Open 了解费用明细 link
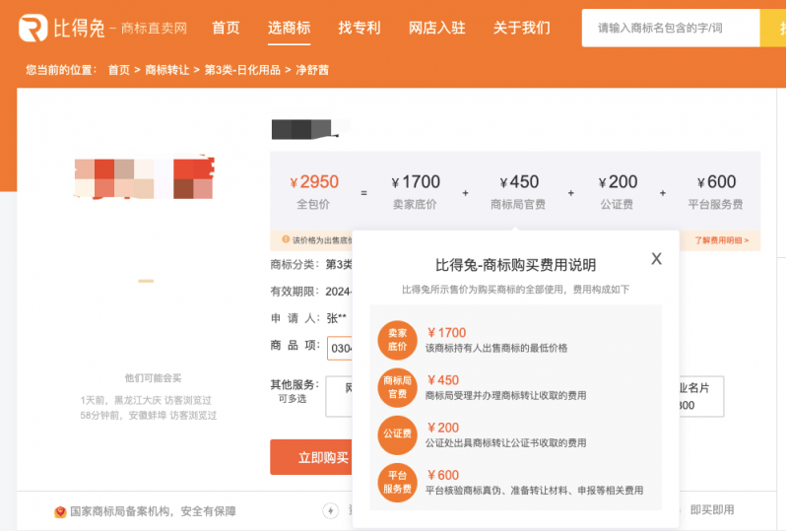Image resolution: width=787 pixels, height=532 pixels. point(722,240)
